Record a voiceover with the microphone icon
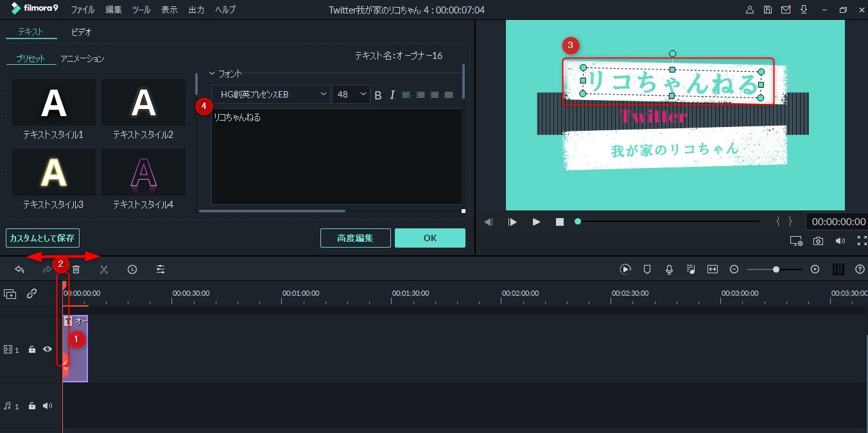 coord(669,269)
